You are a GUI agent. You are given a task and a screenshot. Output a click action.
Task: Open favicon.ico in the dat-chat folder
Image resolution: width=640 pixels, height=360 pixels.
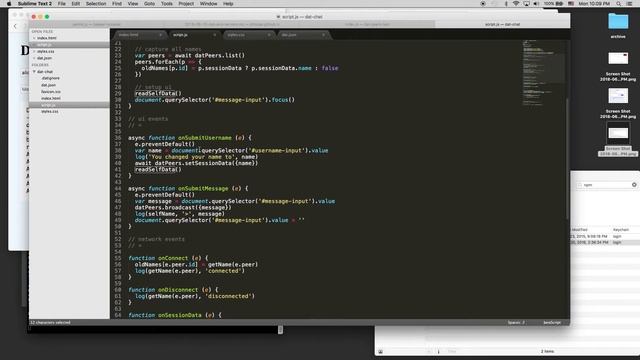(51, 91)
